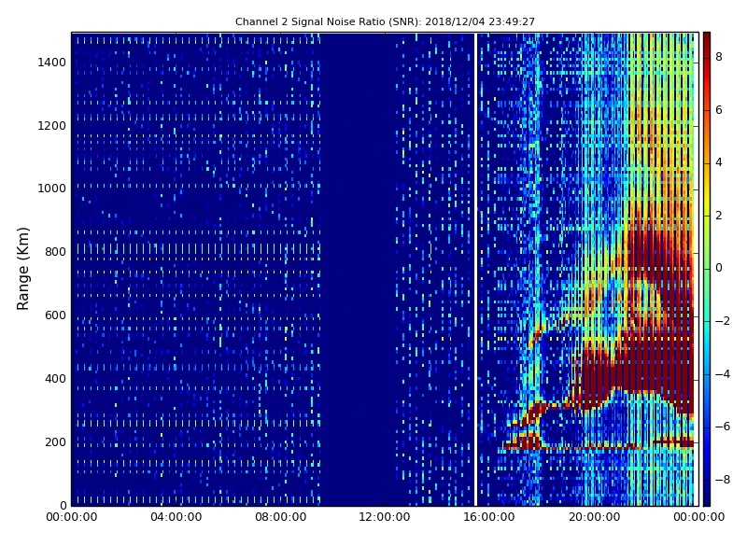Click the 'Range (Km)' axis label
The width and height of the screenshot is (747, 560).
click(x=22, y=269)
